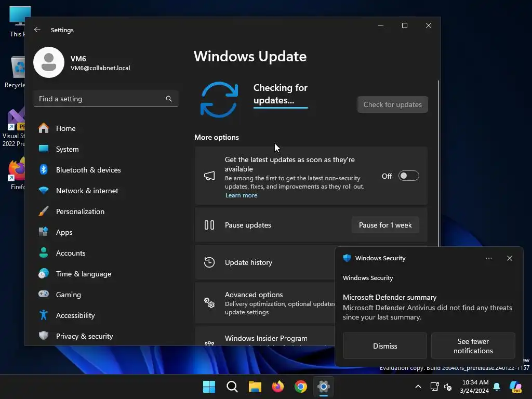Open taskbar Search

point(232,387)
